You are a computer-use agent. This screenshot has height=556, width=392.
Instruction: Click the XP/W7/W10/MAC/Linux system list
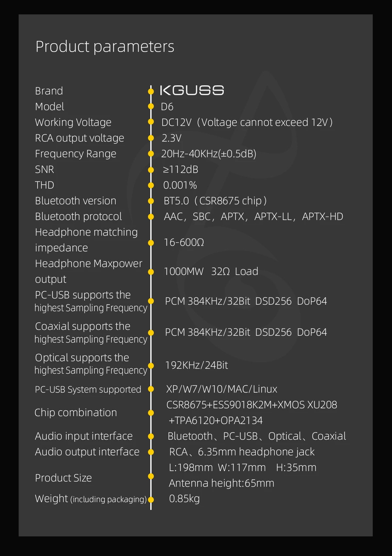pyautogui.click(x=222, y=389)
